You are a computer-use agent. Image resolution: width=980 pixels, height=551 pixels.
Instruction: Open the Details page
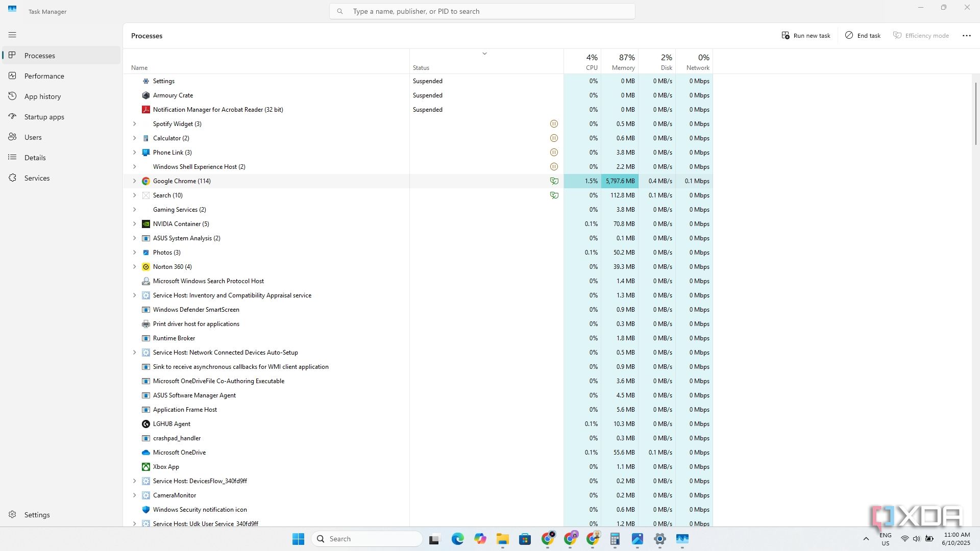coord(35,158)
